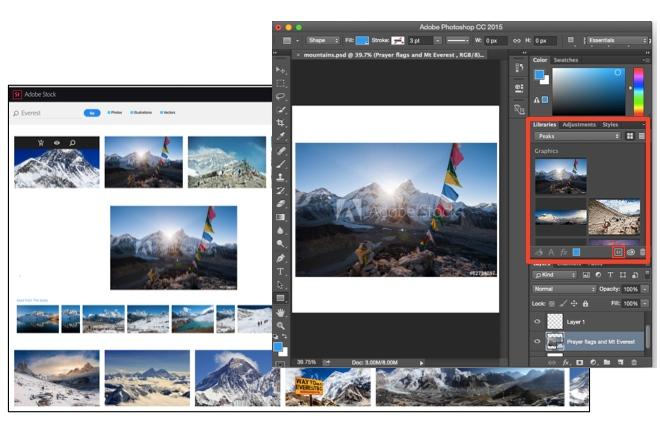
Task: Click the shape Fill color swatch
Action: [x=362, y=40]
